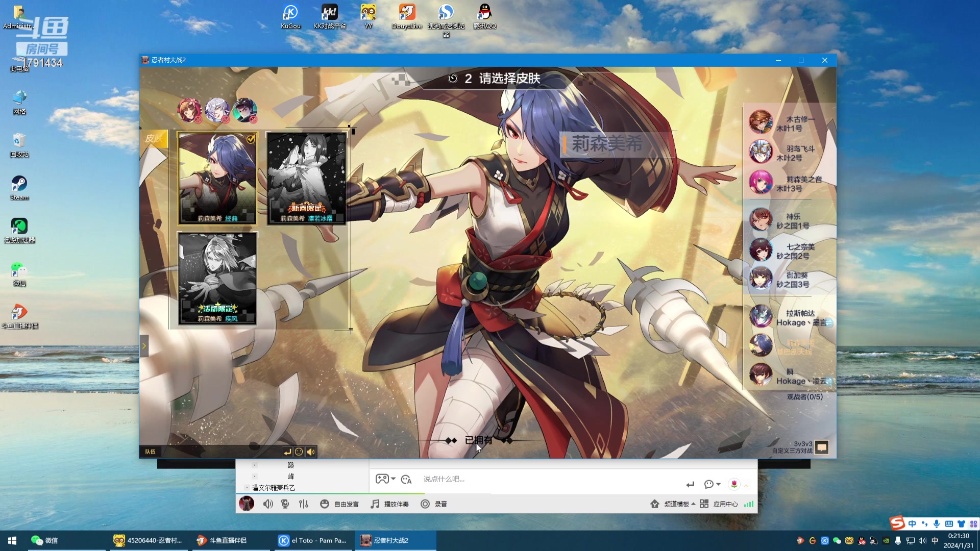This screenshot has width=980, height=551.
Task: Open the YY desktop shortcut
Action: 368,16
